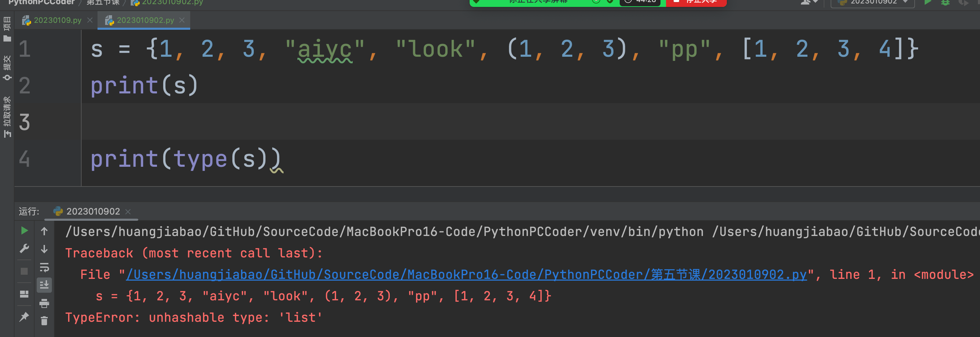Screen dimensions: 980x337
Task: Open the 项目 (Project) tool window
Action: pyautogui.click(x=7, y=29)
